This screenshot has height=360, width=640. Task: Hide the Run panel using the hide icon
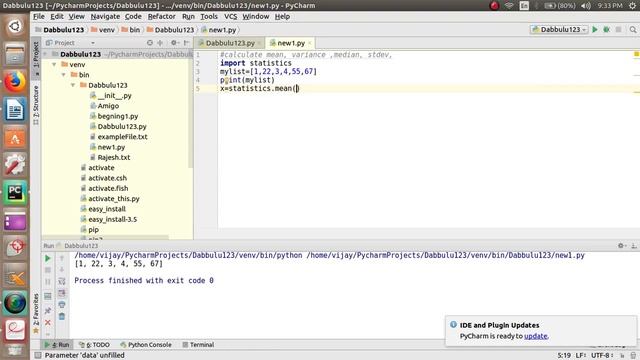click(633, 245)
